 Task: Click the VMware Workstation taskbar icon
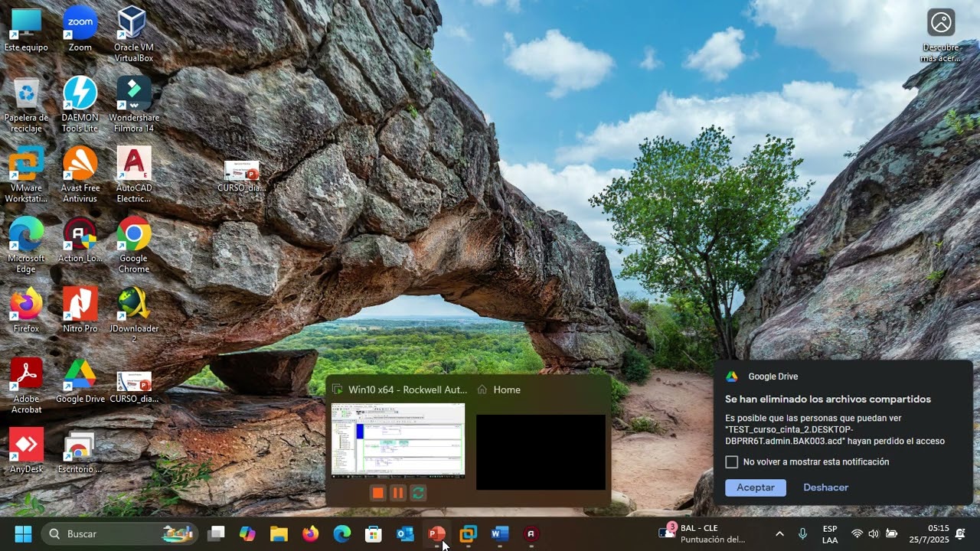(468, 533)
